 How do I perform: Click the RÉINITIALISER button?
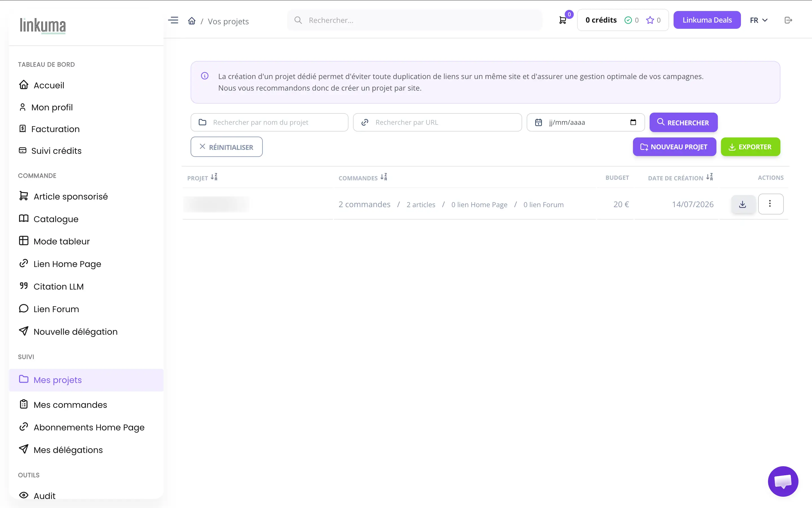tap(226, 147)
